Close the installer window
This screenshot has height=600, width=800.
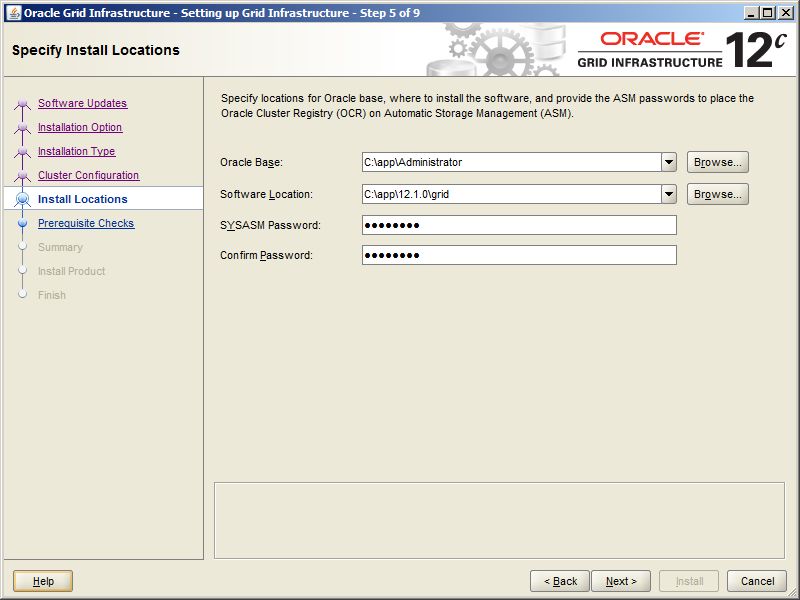[x=786, y=13]
